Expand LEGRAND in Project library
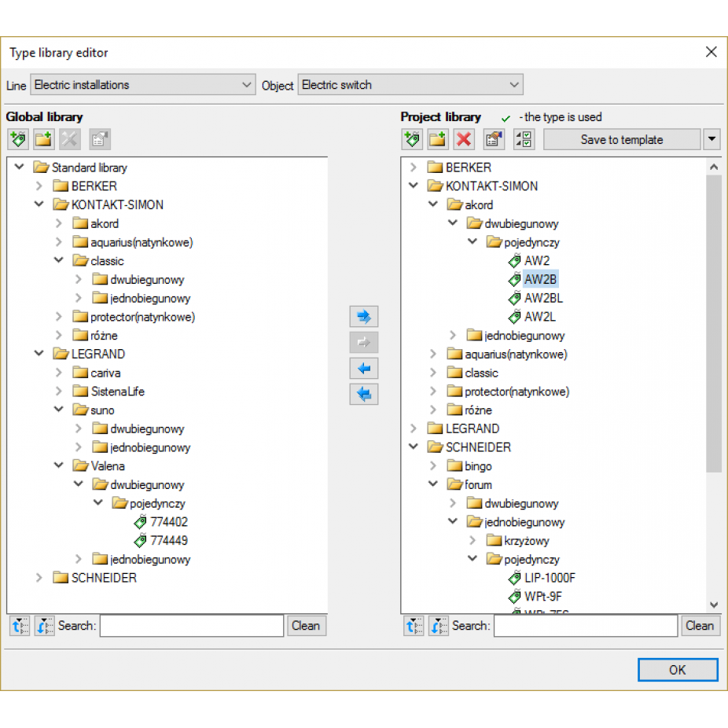The image size is (728, 728). tap(414, 428)
